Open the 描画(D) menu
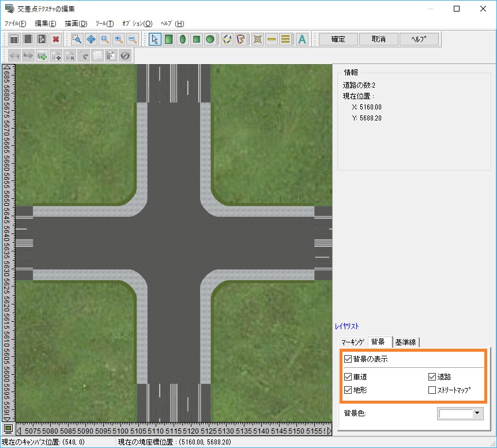The height and width of the screenshot is (448, 497). tap(76, 24)
